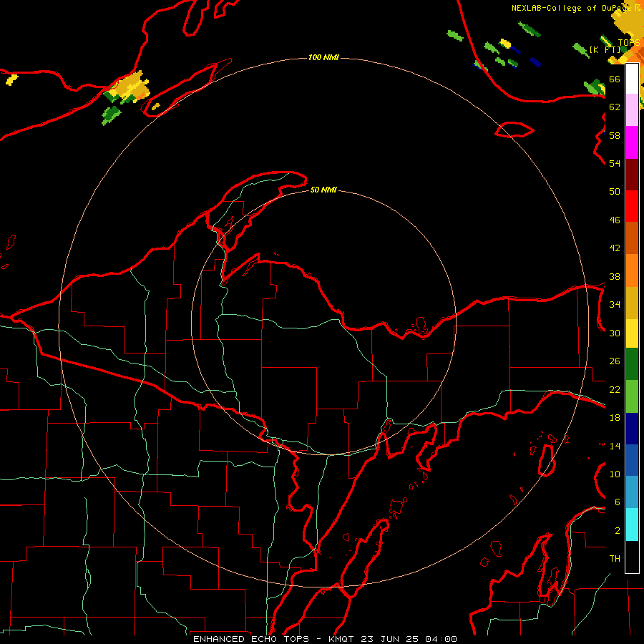Choose the gold legend swatch
644x644 pixels.
pyautogui.click(x=632, y=303)
